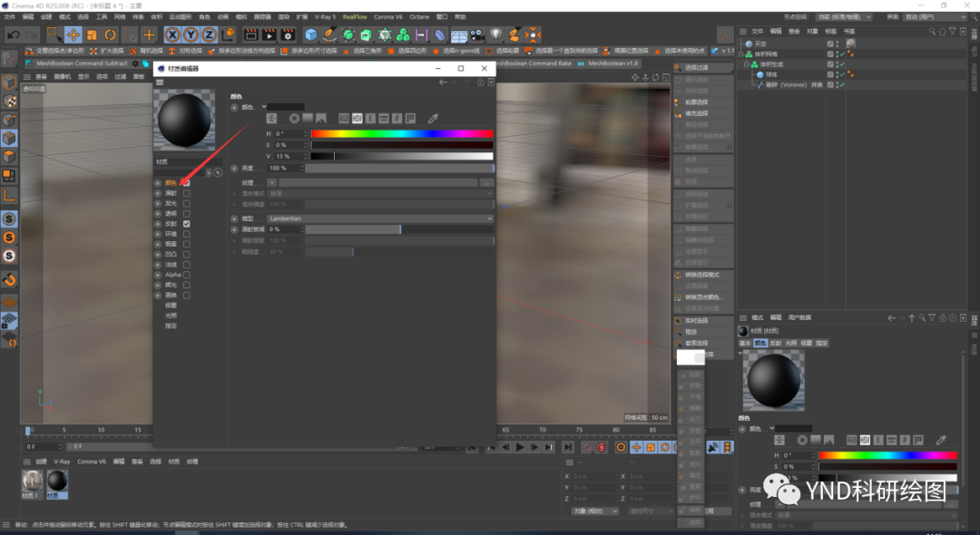Open the RealFlow menu
This screenshot has width=980, height=535.
tap(355, 17)
